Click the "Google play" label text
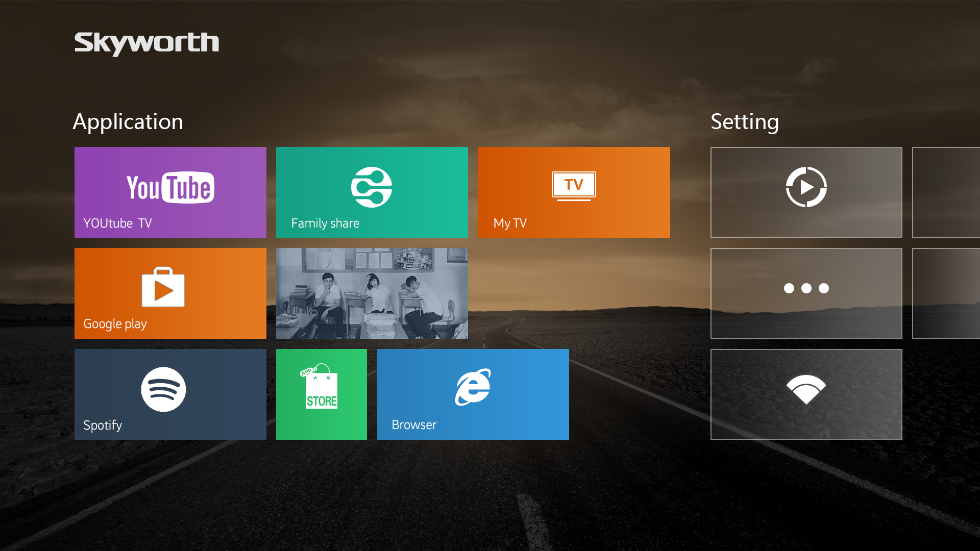 click(x=115, y=324)
